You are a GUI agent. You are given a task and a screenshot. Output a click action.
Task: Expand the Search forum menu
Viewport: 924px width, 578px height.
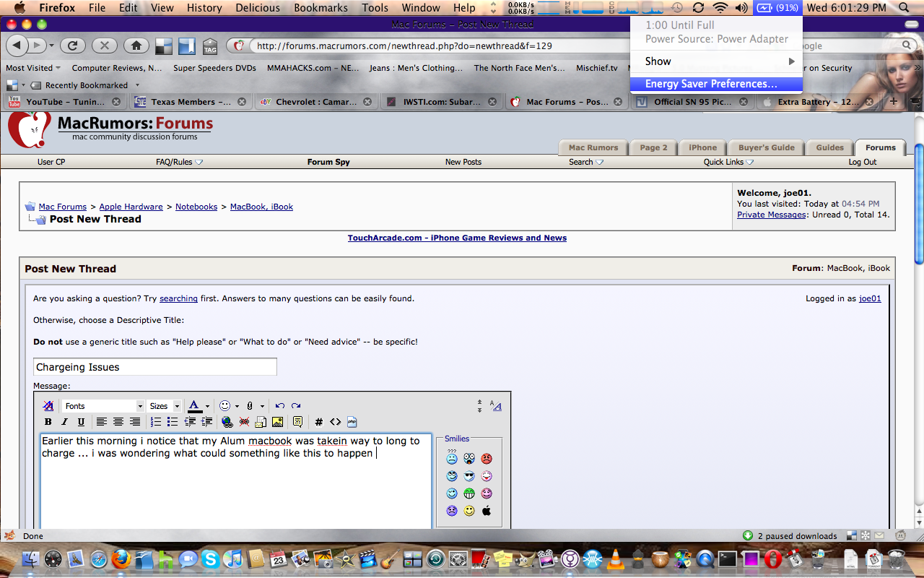pos(586,162)
